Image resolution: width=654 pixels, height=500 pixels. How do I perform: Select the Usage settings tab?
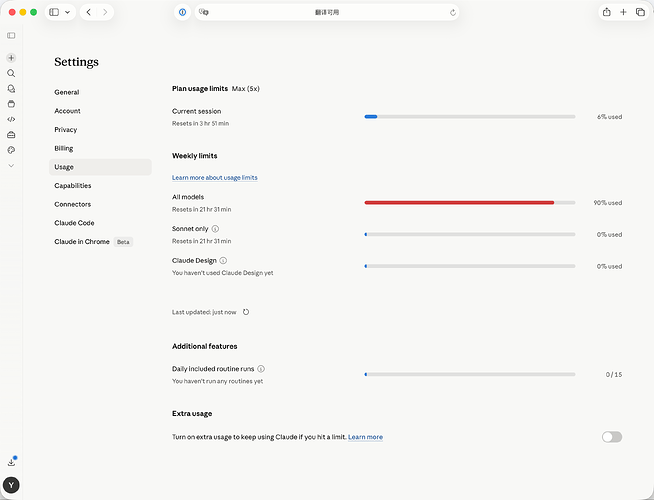(x=101, y=167)
